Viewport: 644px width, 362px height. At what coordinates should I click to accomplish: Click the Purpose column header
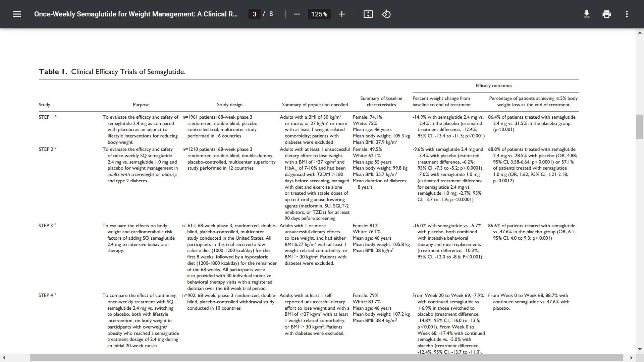(141, 105)
